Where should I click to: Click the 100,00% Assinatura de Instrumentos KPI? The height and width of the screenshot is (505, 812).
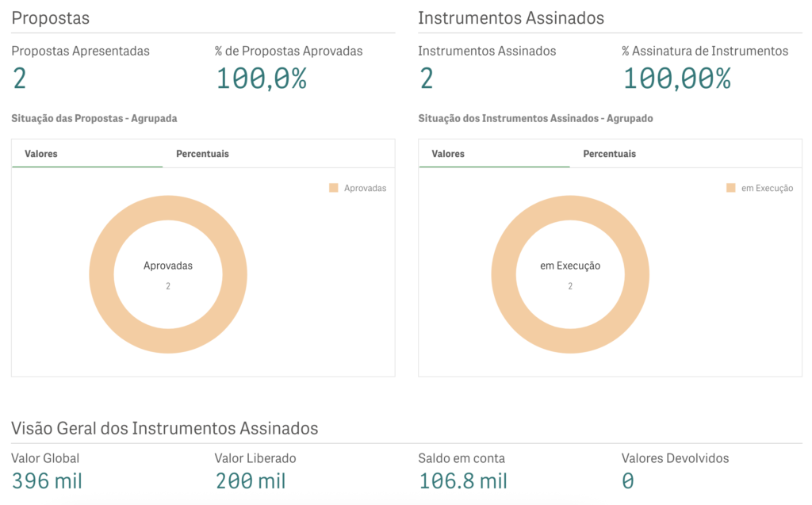(x=676, y=78)
